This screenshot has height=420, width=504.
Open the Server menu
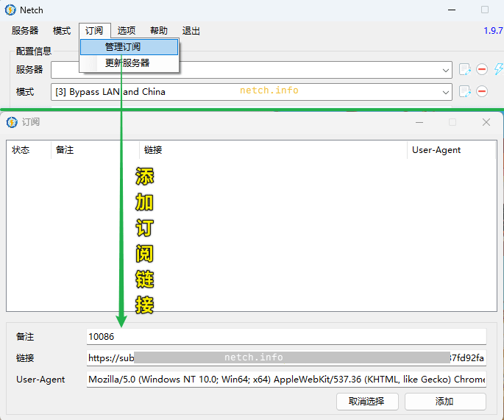pos(25,31)
